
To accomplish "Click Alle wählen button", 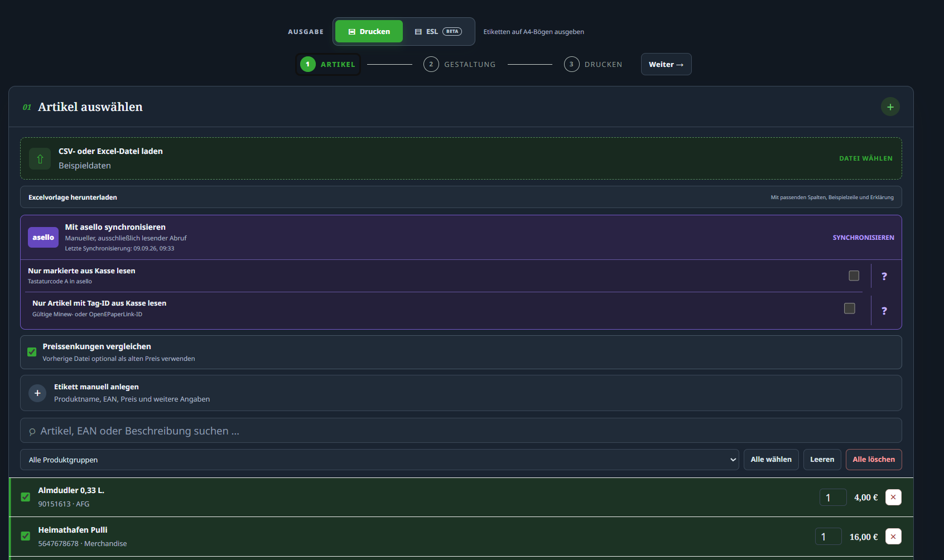I will point(771,460).
